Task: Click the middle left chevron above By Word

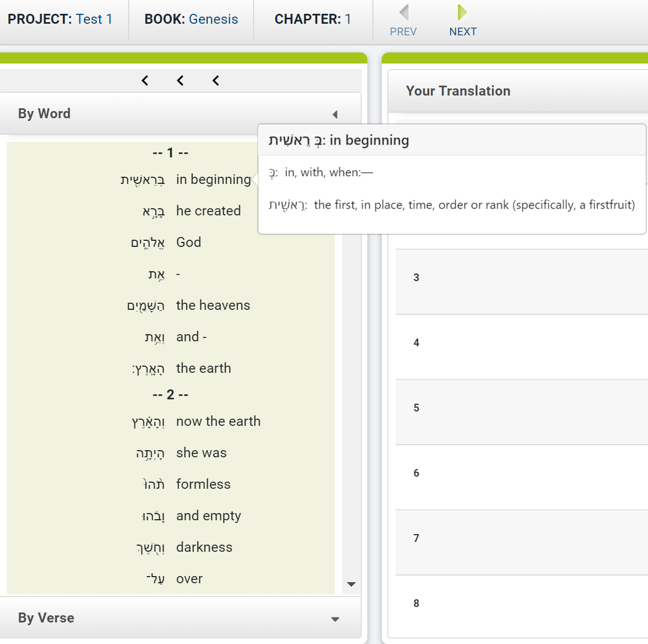Action: (x=180, y=81)
